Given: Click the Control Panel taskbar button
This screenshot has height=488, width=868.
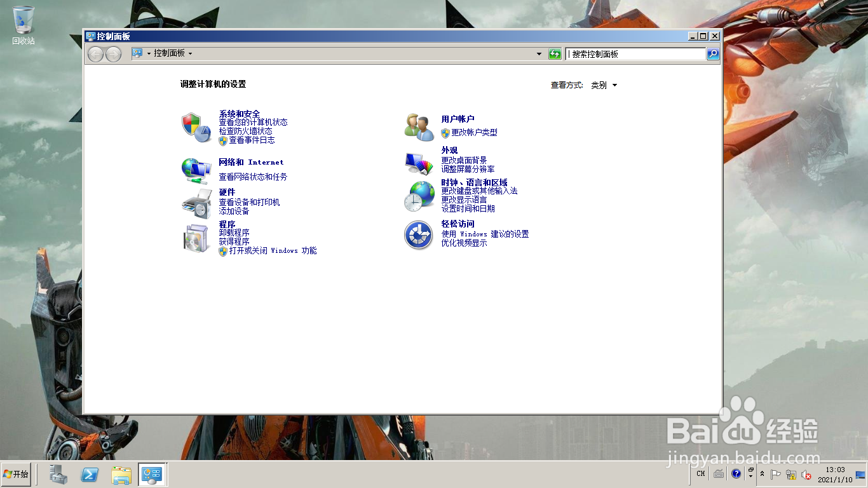Looking at the screenshot, I should 153,474.
